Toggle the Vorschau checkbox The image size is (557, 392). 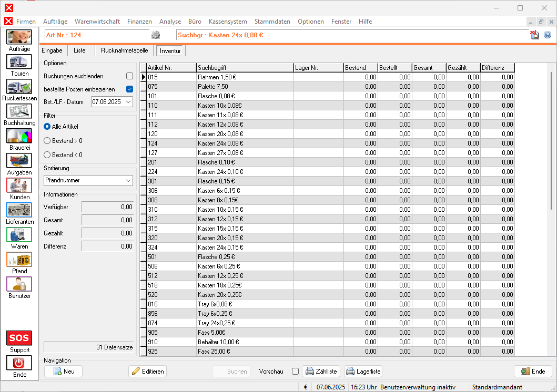(x=295, y=372)
